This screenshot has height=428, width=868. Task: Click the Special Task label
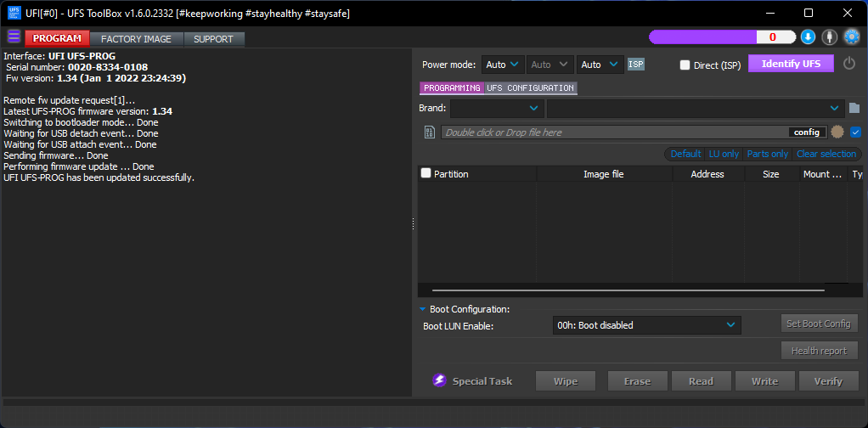point(482,381)
